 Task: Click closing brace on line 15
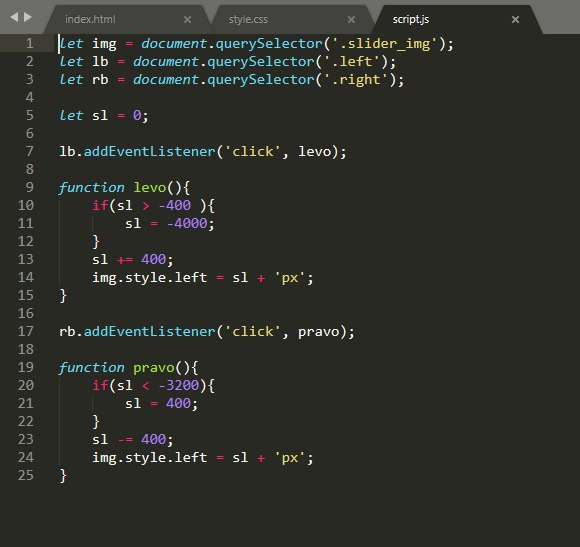pyautogui.click(x=63, y=296)
